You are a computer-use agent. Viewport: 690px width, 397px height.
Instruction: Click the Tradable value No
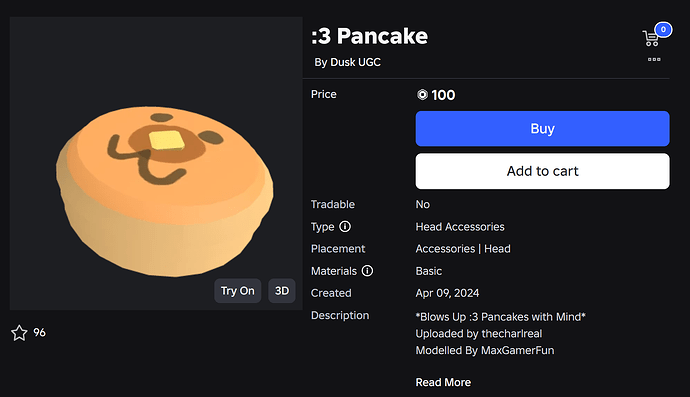point(422,204)
